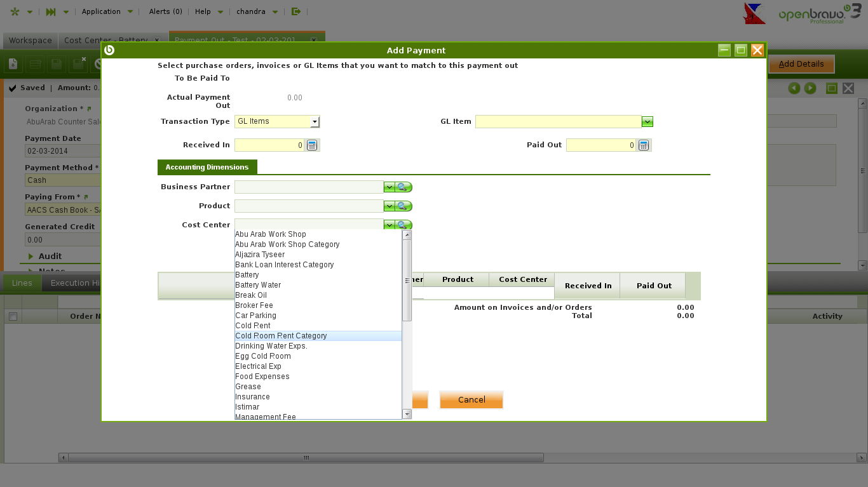Click the previous record arrow icon
Viewport: 868px width, 487px height.
(x=794, y=88)
